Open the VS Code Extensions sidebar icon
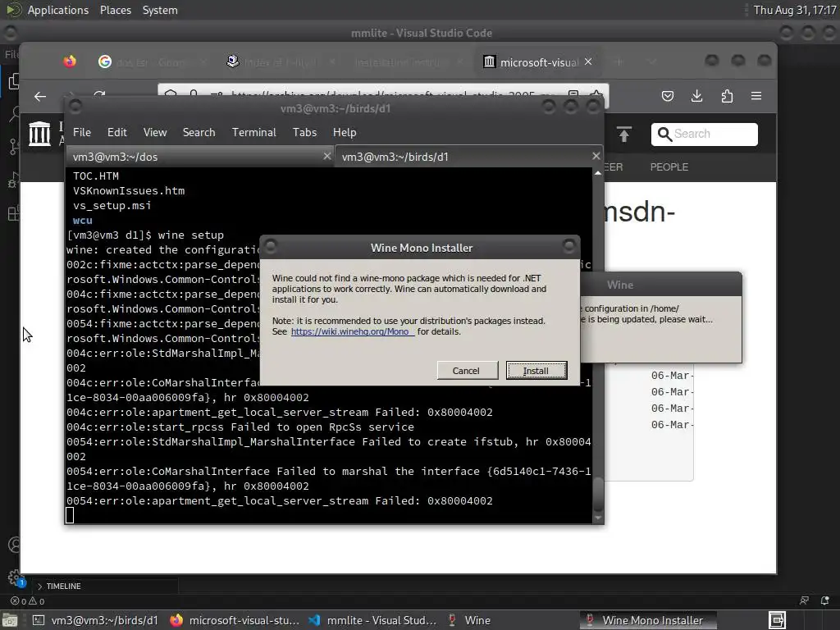Viewport: 840px width, 630px height. point(14,213)
